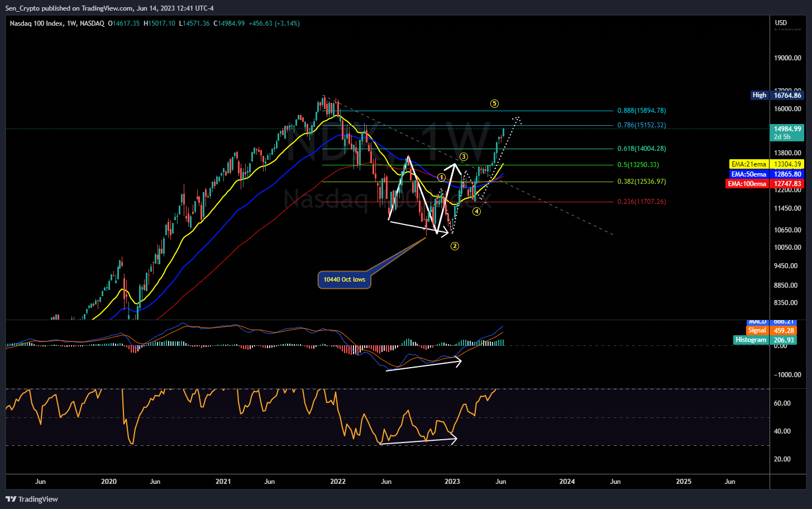Click the 20.00 RSI axis label
This screenshot has height=509, width=812.
(782, 459)
